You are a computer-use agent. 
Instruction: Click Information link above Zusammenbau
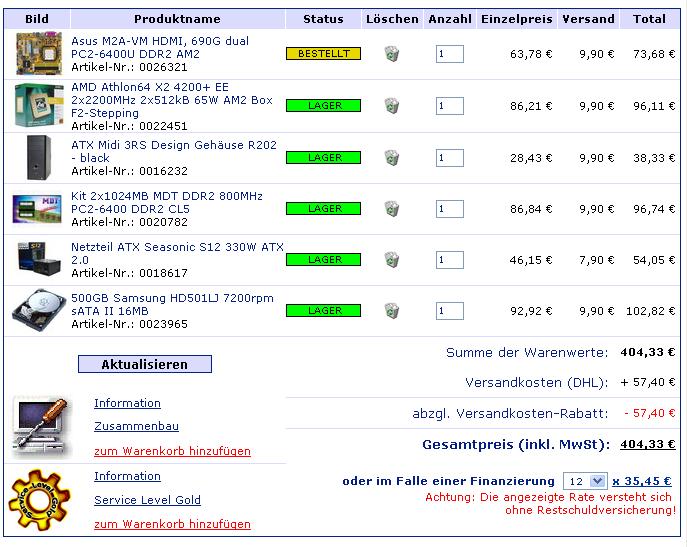click(127, 403)
